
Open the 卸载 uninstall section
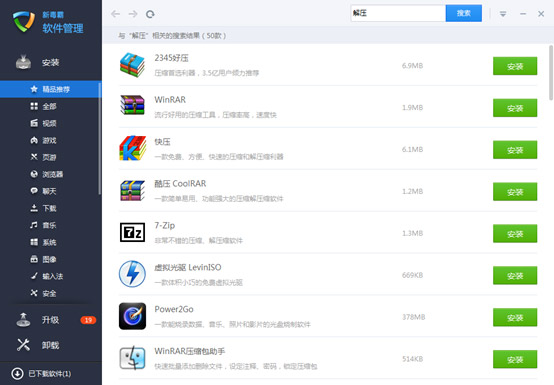pos(51,345)
